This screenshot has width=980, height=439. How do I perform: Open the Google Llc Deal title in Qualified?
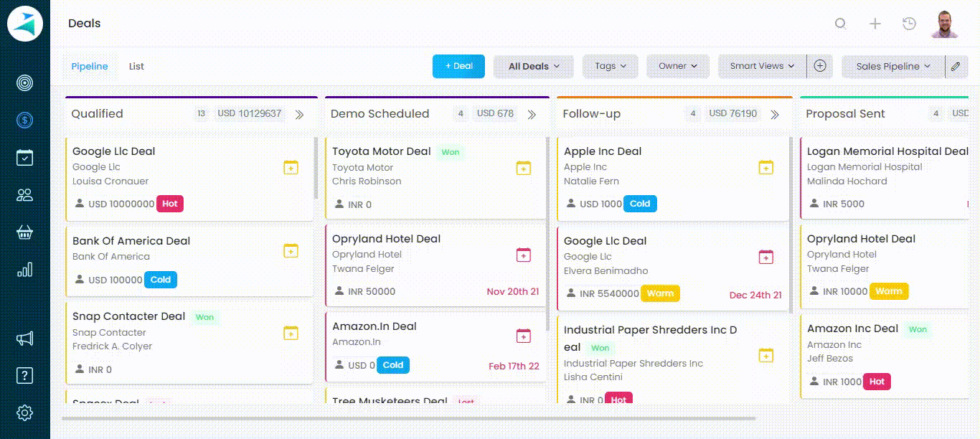point(114,151)
